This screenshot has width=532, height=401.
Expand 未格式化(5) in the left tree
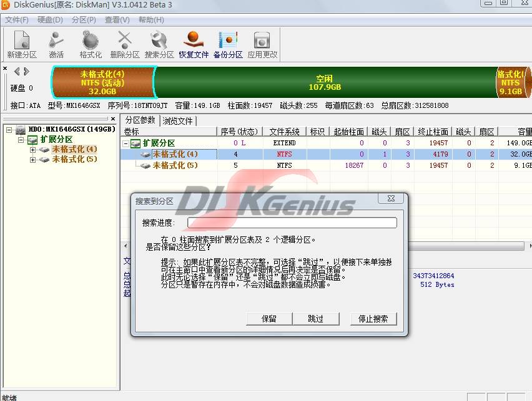(32, 160)
